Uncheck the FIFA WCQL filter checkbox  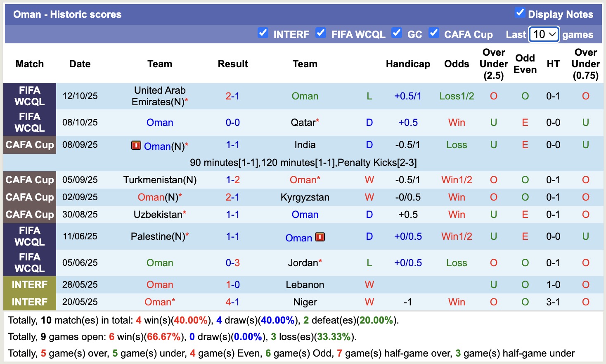(321, 33)
